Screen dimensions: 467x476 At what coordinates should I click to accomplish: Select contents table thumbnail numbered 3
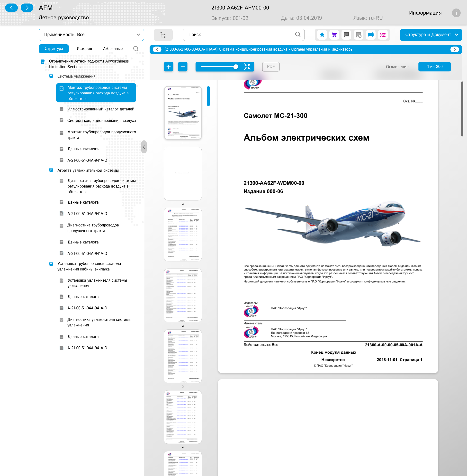tap(183, 356)
